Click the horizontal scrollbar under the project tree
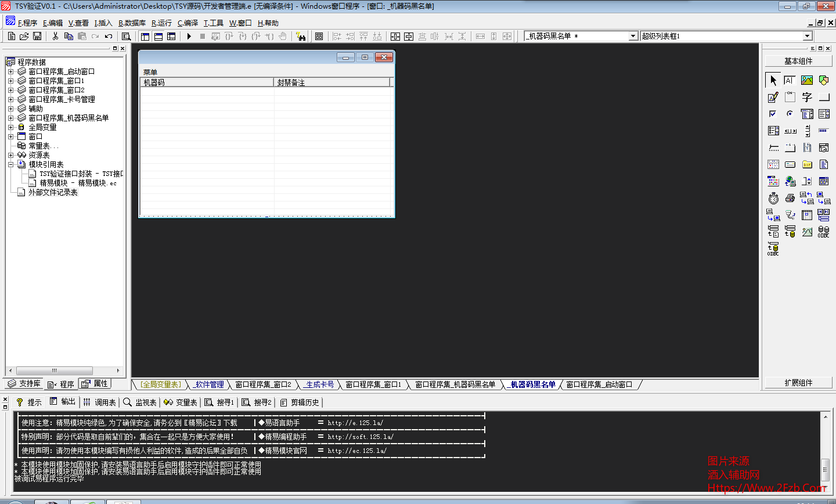The width and height of the screenshot is (836, 504). [x=54, y=370]
